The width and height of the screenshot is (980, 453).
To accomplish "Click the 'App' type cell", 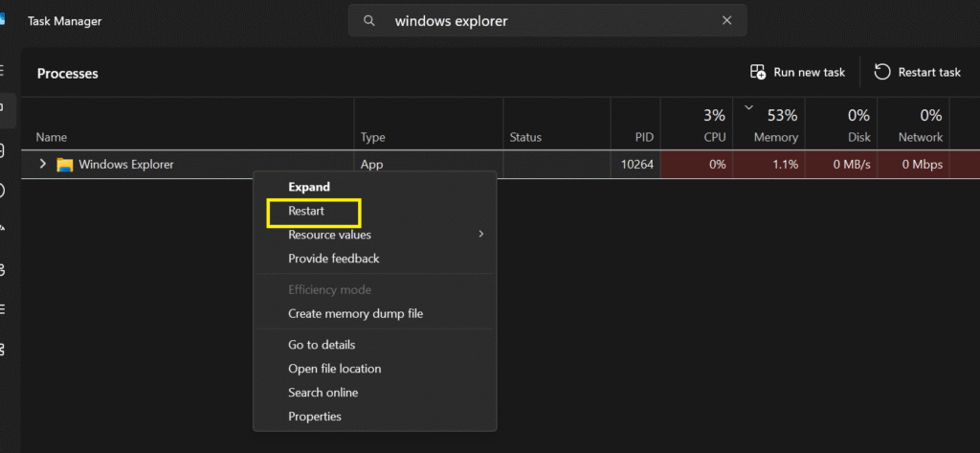I will click(x=371, y=165).
